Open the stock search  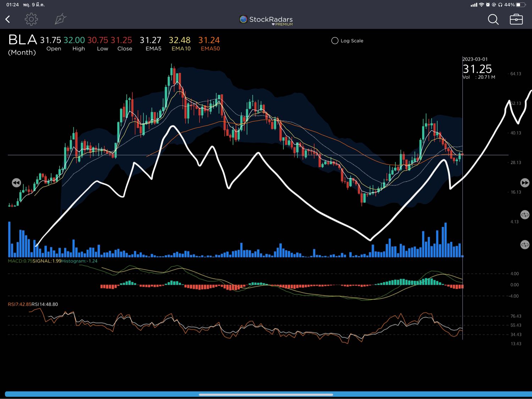tap(493, 20)
